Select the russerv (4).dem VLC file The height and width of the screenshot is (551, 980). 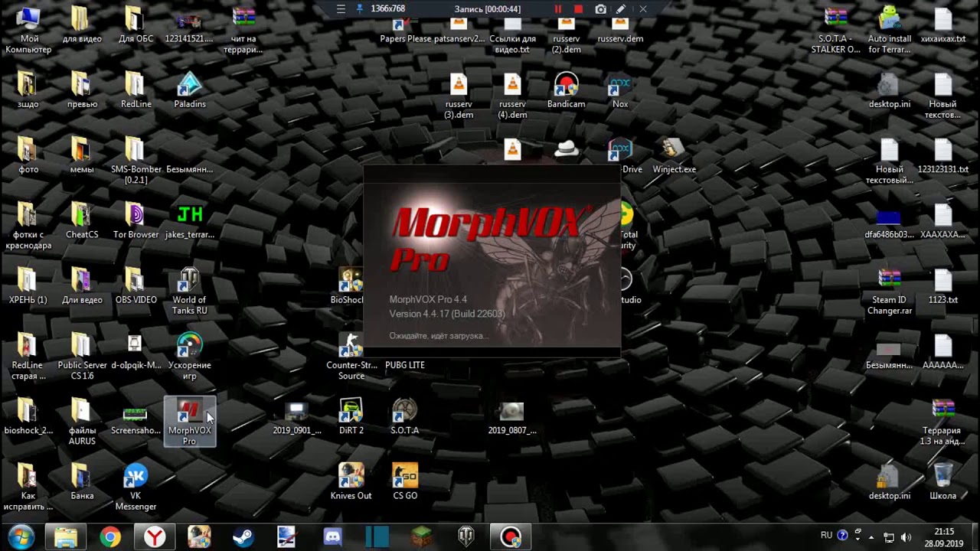pyautogui.click(x=512, y=96)
